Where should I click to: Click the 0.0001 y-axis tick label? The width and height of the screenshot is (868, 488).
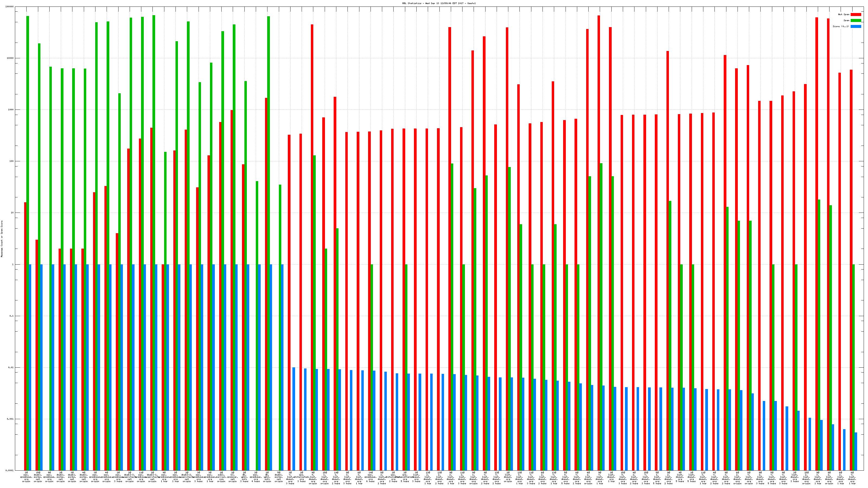click(10, 470)
